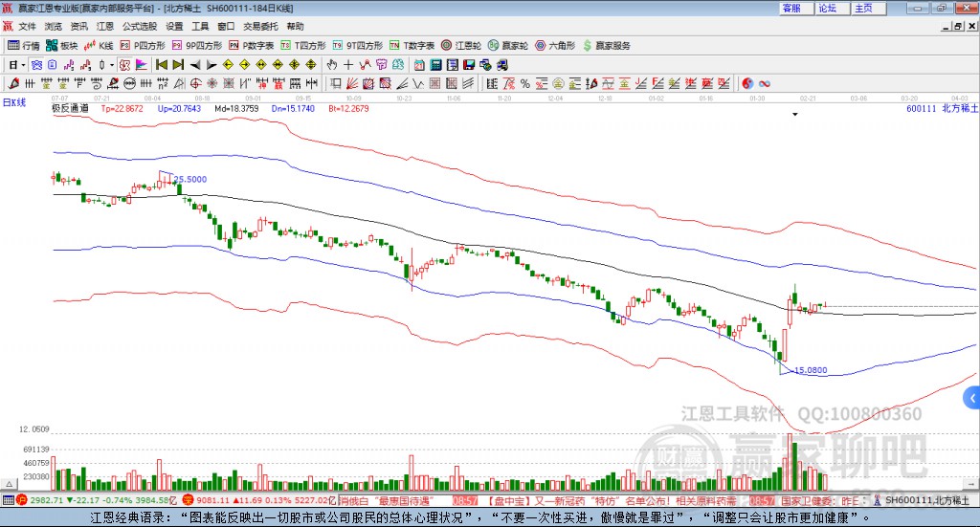980x527 pixels.
Task: Toggle the 权 adjustment icon
Action: click(124, 65)
